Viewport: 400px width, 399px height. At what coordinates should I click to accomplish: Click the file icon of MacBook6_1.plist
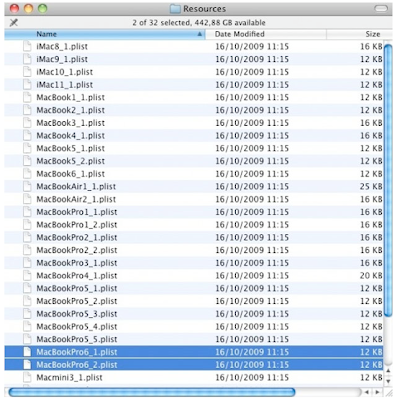(x=27, y=174)
